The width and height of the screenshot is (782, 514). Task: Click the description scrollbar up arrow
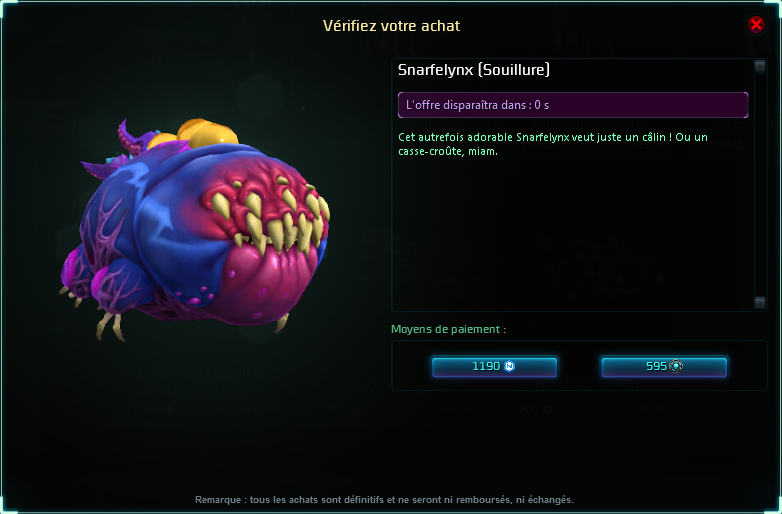click(760, 66)
